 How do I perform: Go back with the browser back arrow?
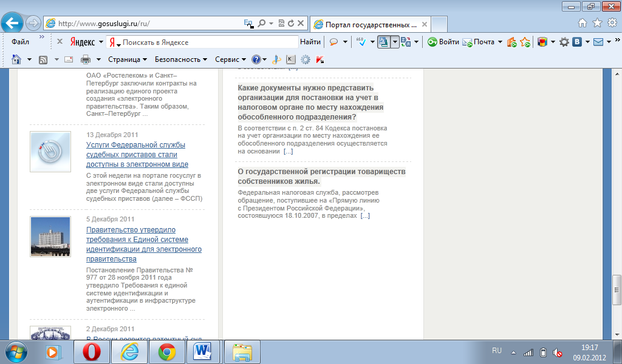pyautogui.click(x=12, y=23)
